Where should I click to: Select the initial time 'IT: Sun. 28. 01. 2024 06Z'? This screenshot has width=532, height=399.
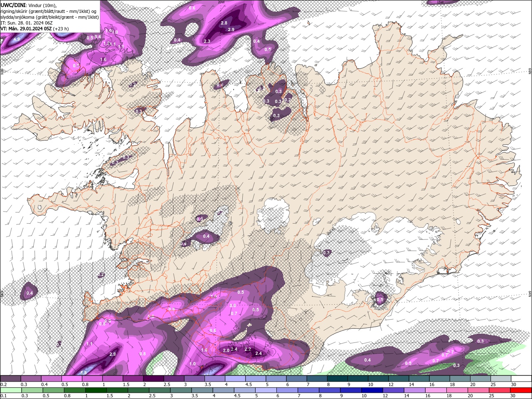27,23
